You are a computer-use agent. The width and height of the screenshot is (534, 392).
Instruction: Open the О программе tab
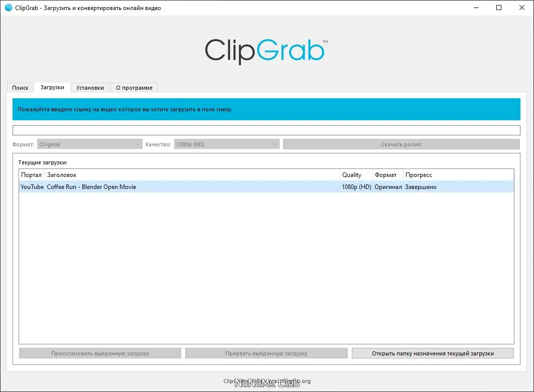(134, 87)
